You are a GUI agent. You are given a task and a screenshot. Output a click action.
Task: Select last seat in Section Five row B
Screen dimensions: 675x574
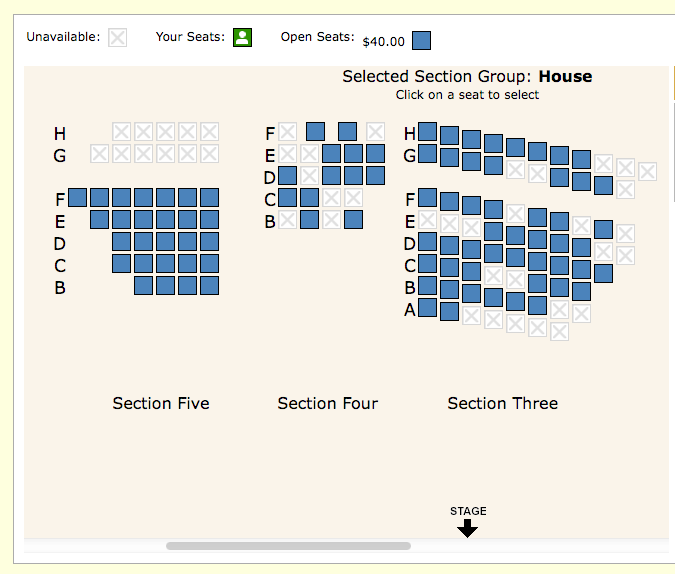[x=210, y=285]
